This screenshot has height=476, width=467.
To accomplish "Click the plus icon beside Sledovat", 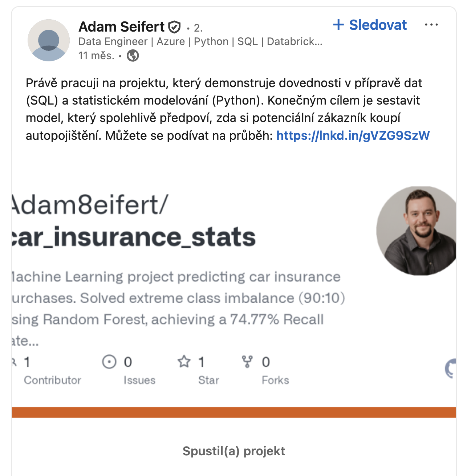I will [338, 25].
